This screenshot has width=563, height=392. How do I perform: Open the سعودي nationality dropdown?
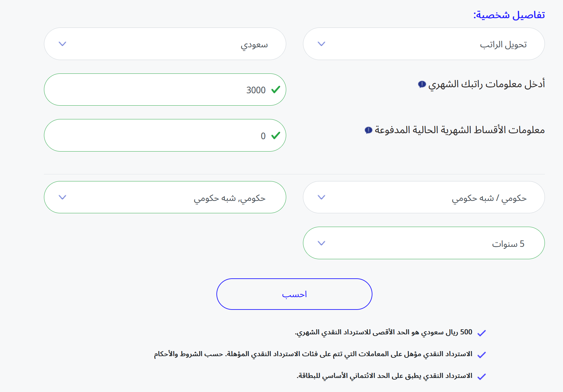[165, 44]
